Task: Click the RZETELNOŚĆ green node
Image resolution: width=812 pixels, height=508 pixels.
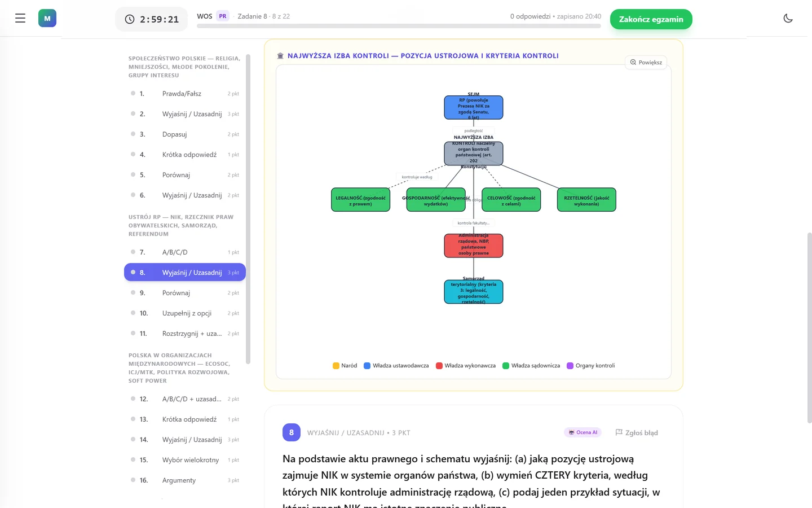Action: (586, 200)
